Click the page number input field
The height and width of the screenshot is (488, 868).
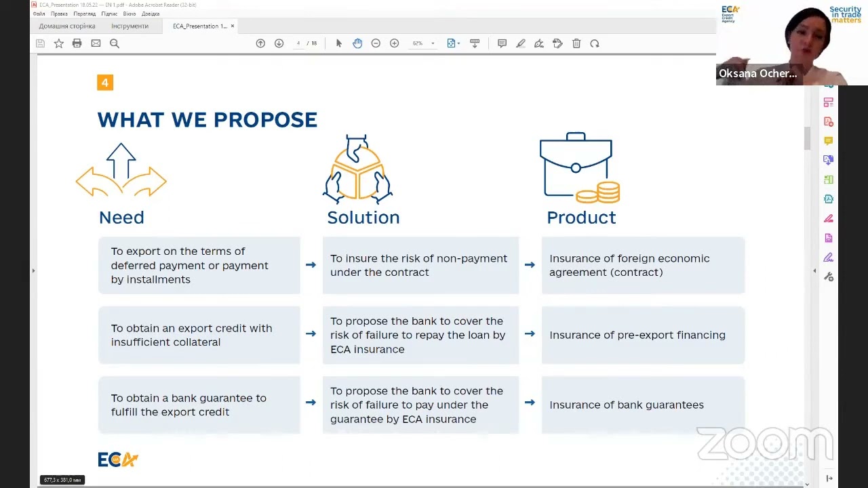coord(298,43)
